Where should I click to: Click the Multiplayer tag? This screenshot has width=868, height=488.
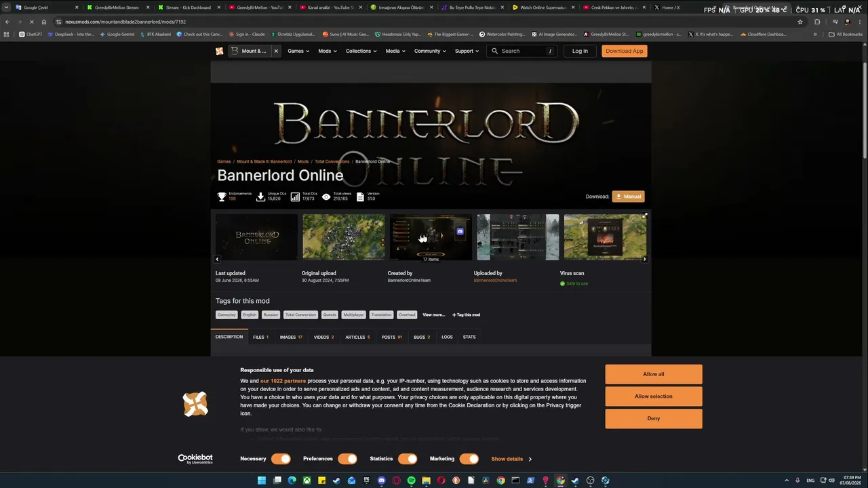click(353, 314)
